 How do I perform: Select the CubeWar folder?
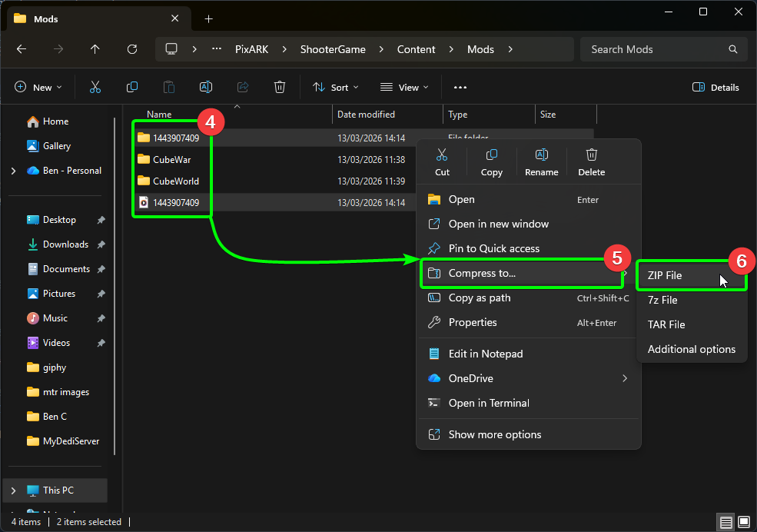pos(171,160)
